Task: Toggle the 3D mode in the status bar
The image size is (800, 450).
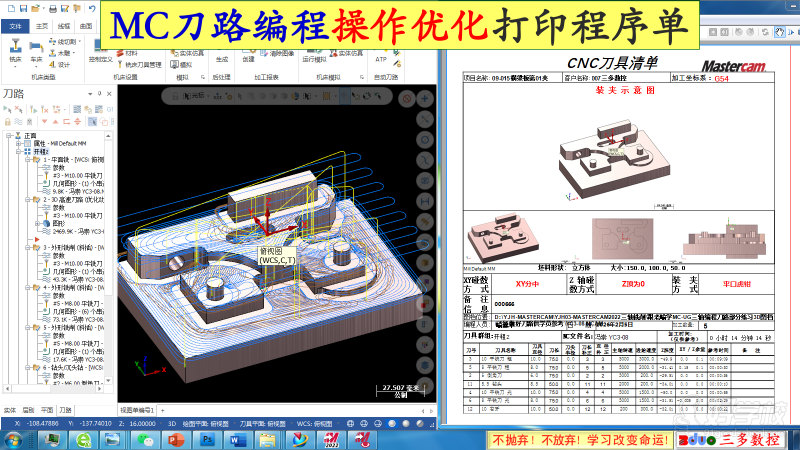Action: (171, 423)
